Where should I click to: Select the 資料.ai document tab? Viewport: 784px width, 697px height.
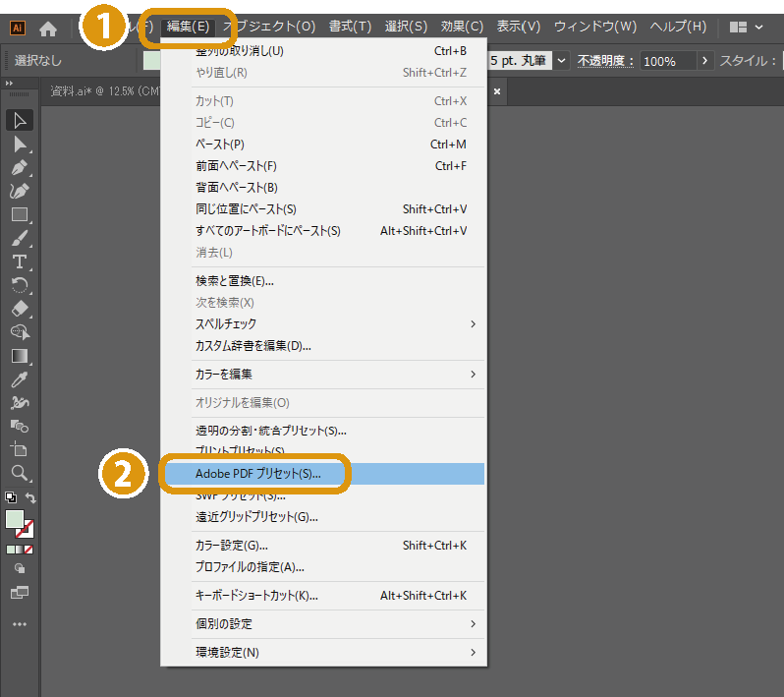tap(105, 91)
